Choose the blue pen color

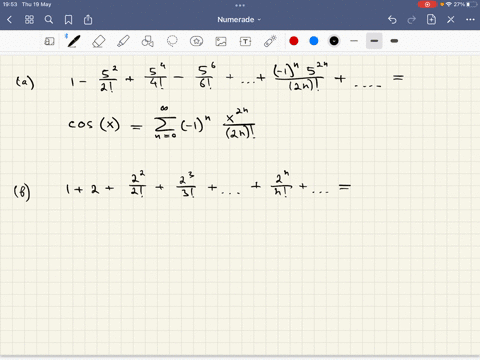pos(314,41)
